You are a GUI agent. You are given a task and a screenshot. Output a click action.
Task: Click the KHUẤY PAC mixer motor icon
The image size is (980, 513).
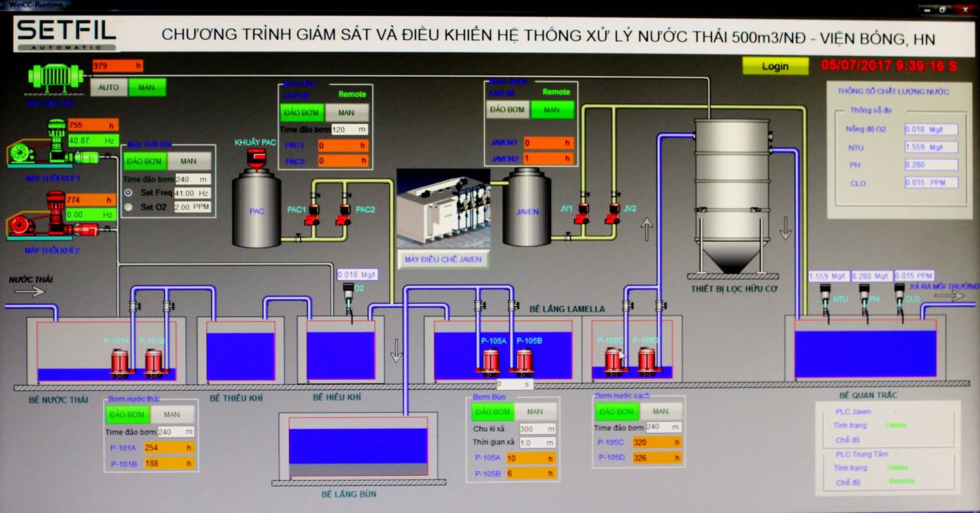(257, 158)
